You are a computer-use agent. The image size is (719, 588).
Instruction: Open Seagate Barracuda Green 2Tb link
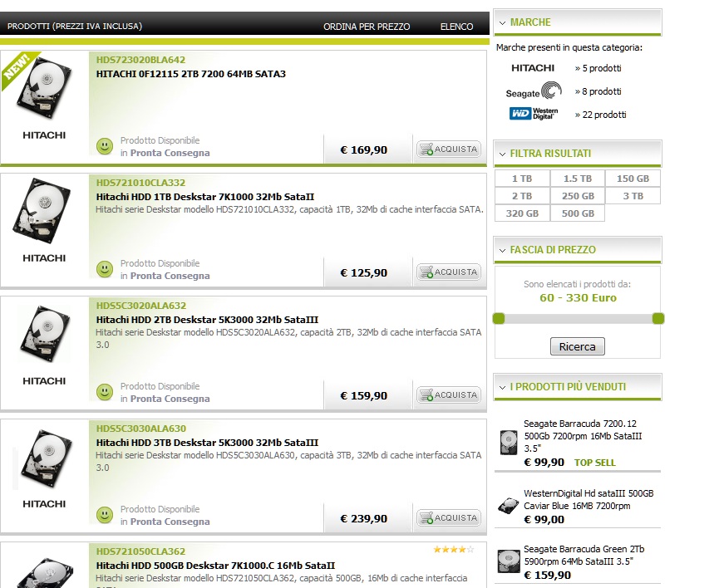coord(584,555)
